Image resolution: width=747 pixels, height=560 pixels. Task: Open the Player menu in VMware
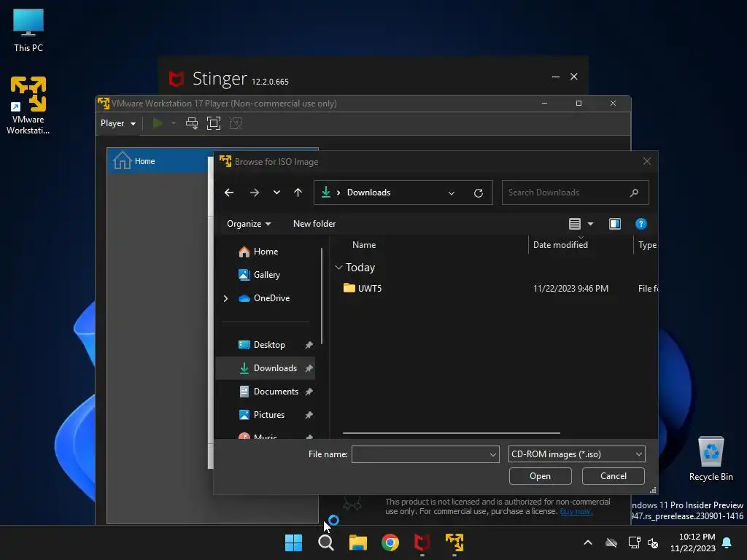118,123
